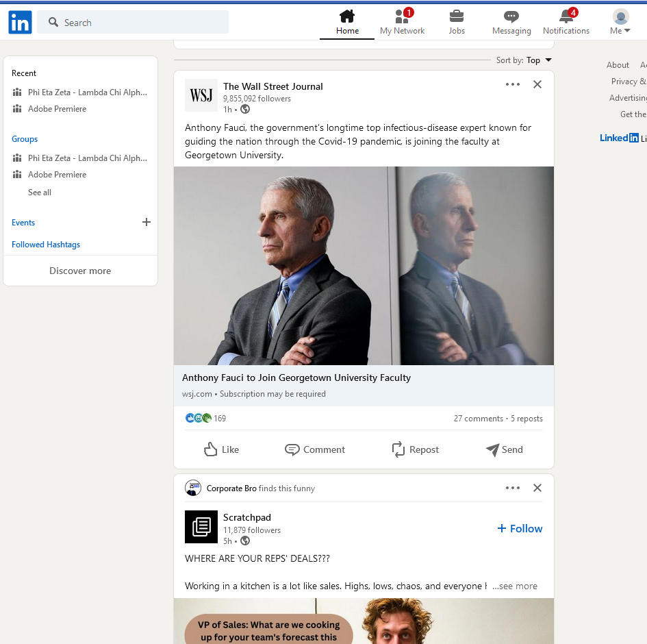View the 27 comments on the WSJ post
The image size is (647, 644).
pos(479,418)
